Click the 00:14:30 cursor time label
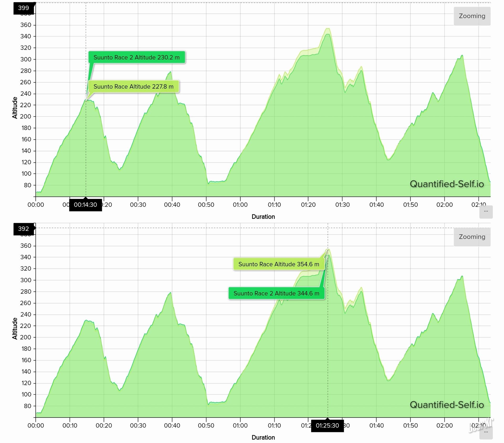Viewport: 504px width, 443px height. (85, 205)
